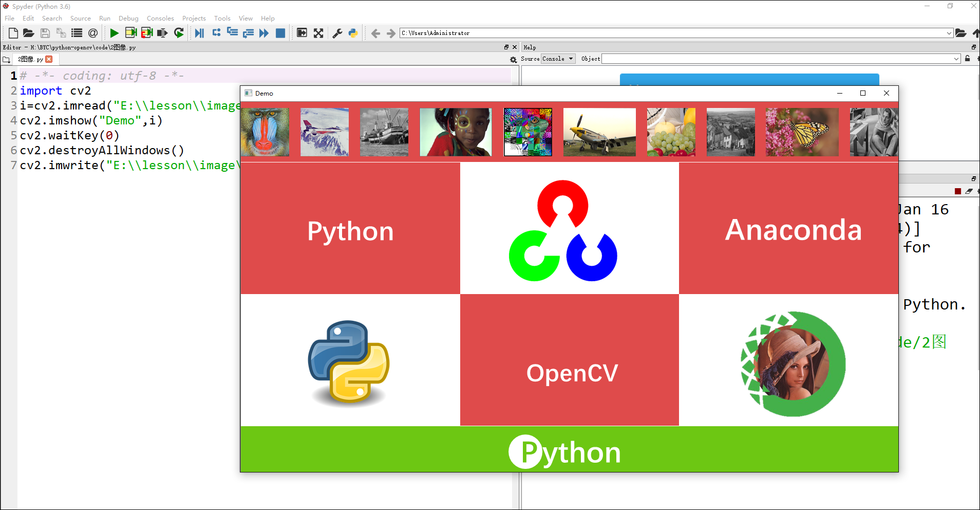Toggle fullscreen mode icon

(x=318, y=33)
